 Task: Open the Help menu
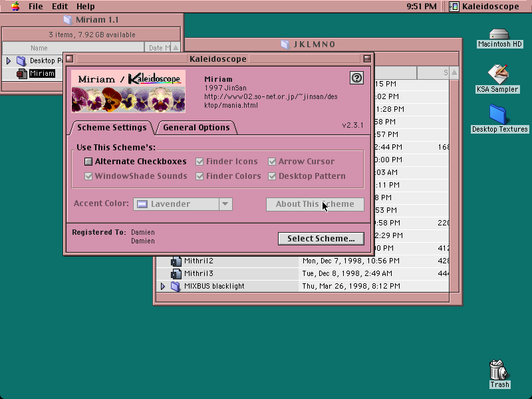pos(86,6)
